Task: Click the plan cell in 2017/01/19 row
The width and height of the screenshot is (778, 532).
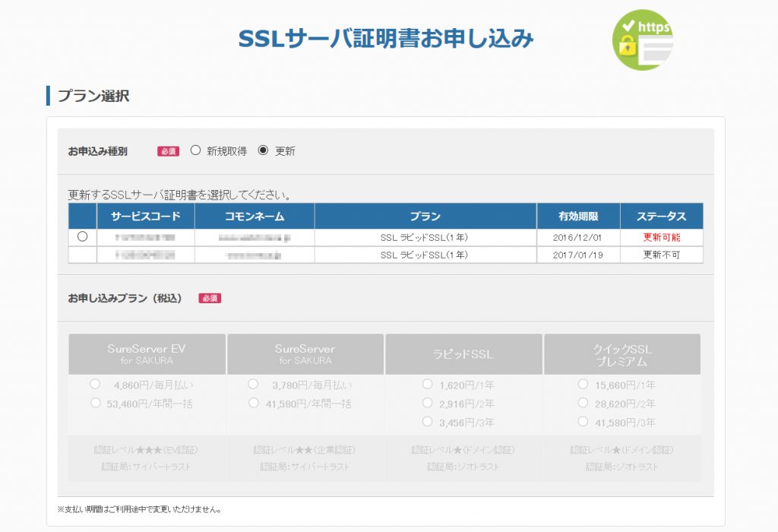Action: coord(425,255)
